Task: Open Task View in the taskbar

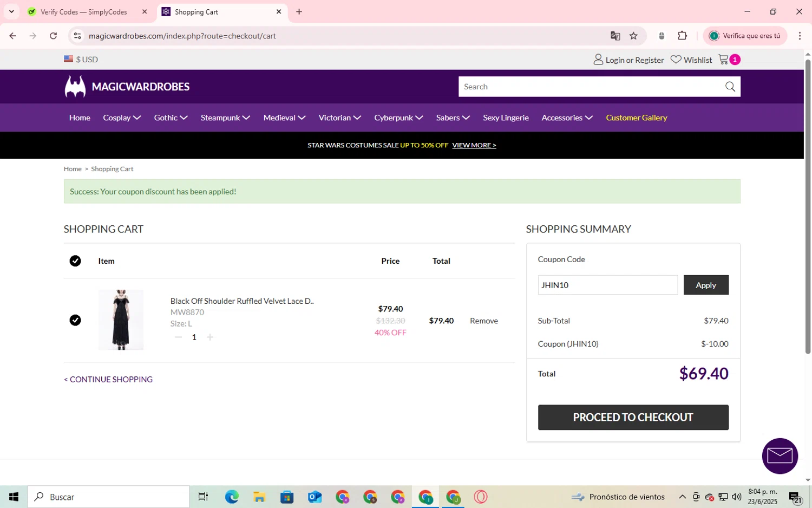Action: (x=203, y=497)
